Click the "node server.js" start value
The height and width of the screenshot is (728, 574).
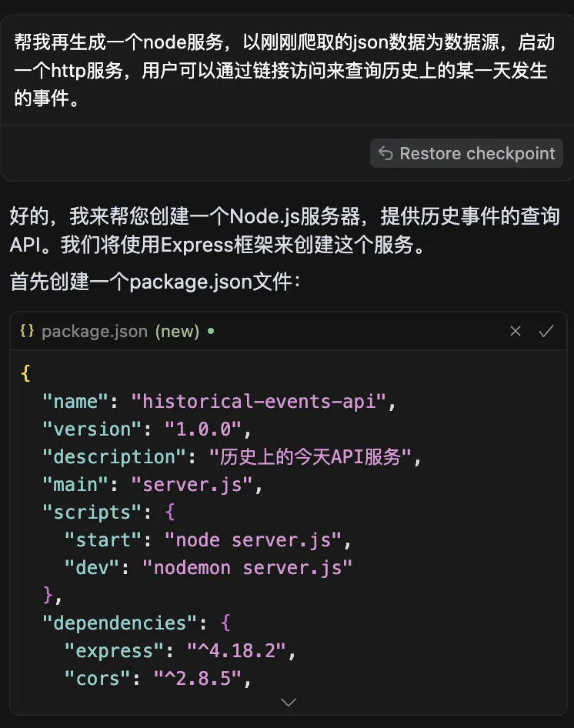(253, 540)
